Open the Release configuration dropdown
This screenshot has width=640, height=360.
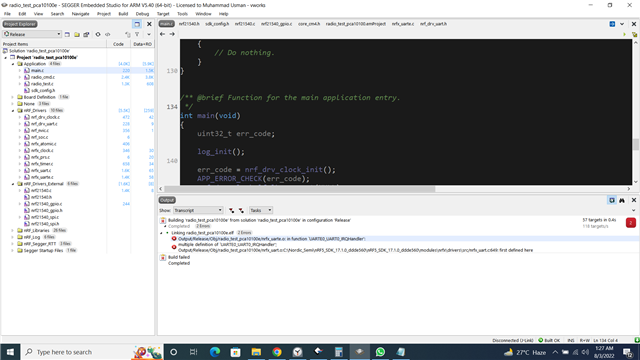click(32, 34)
